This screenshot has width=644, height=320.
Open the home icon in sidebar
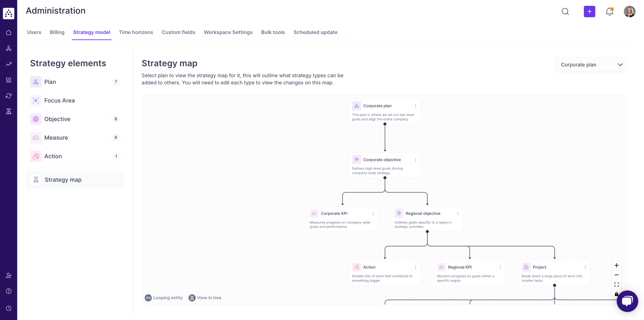click(x=9, y=32)
